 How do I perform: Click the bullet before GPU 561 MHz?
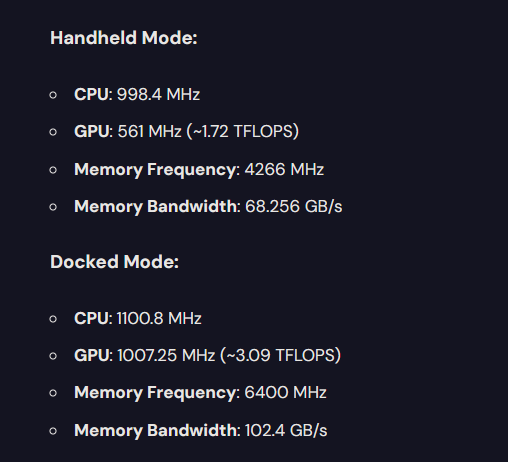tap(53, 132)
